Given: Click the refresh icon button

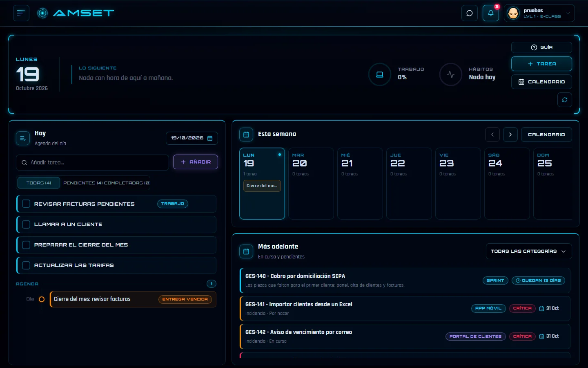Looking at the screenshot, I should [x=565, y=100].
